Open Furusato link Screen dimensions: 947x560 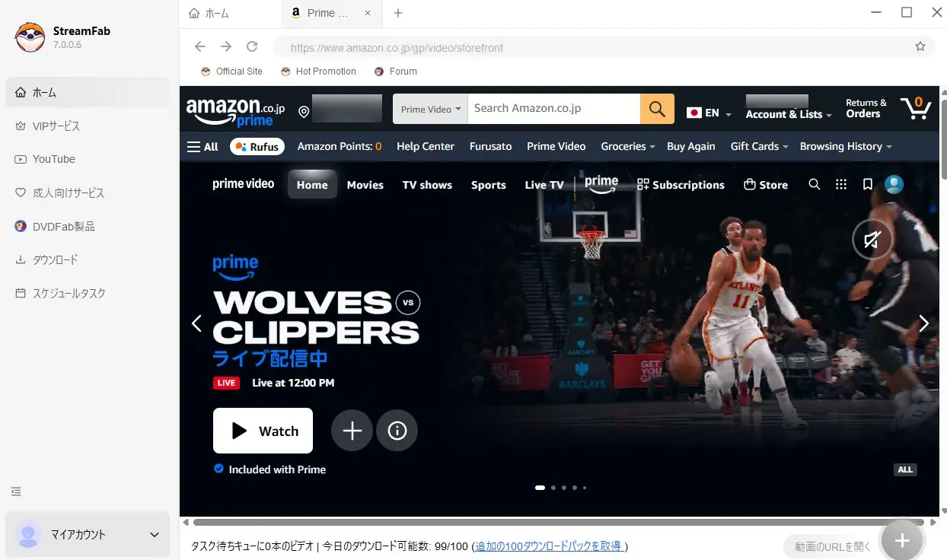[x=491, y=146]
